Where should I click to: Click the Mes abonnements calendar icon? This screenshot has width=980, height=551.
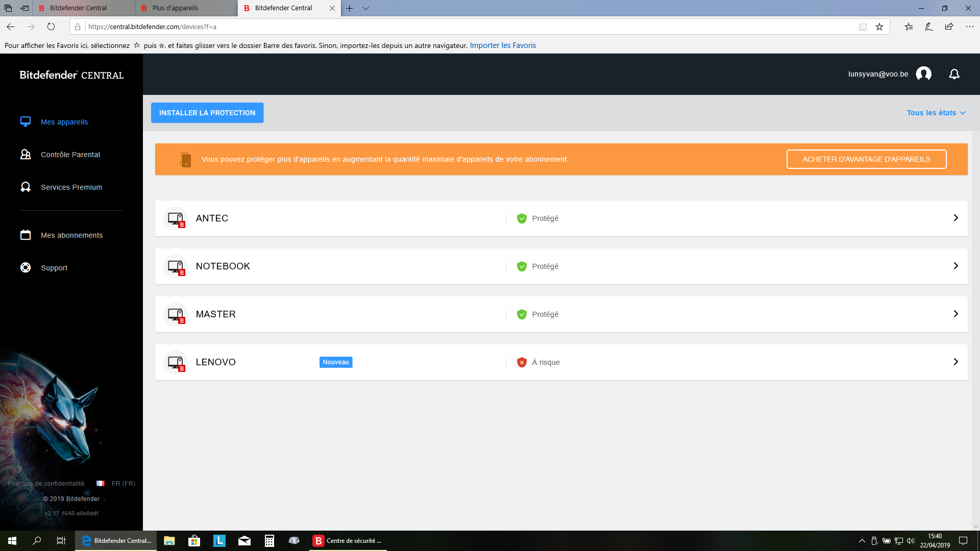click(26, 235)
